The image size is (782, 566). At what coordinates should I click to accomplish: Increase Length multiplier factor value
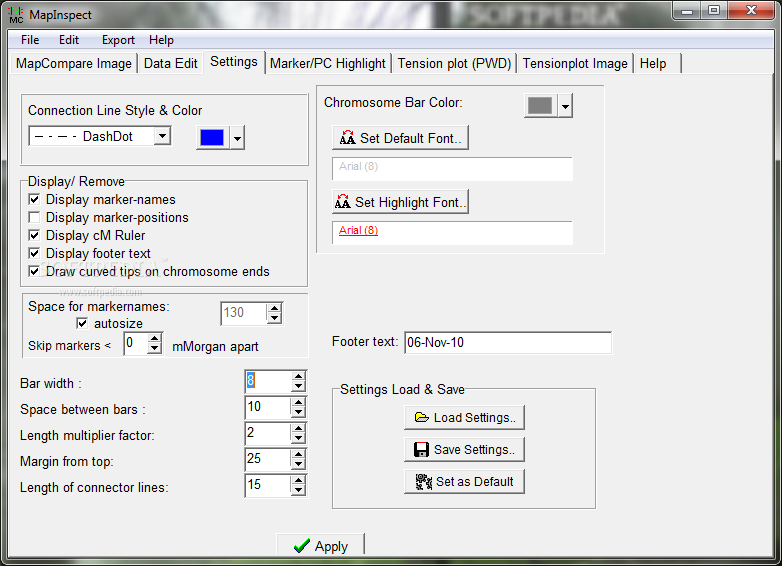298,428
